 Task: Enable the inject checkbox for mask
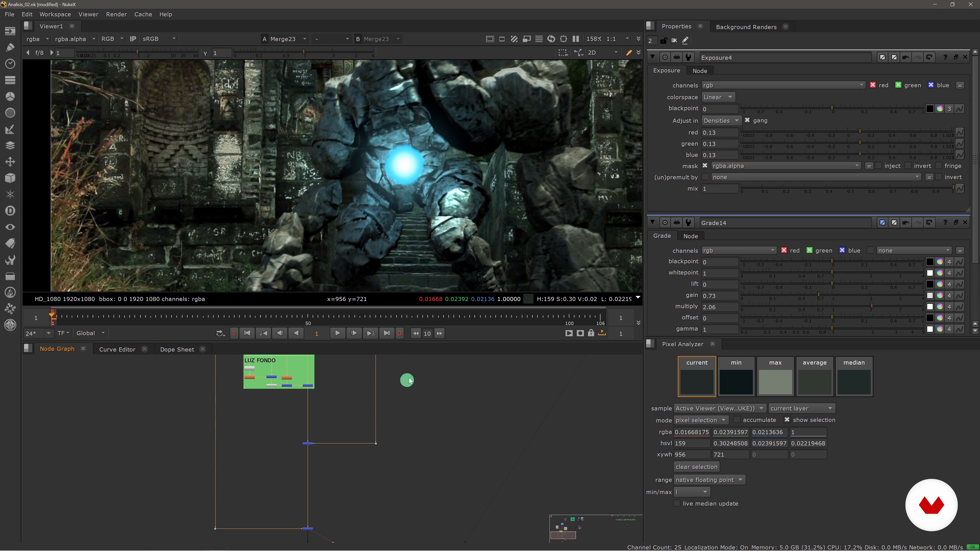pos(878,166)
